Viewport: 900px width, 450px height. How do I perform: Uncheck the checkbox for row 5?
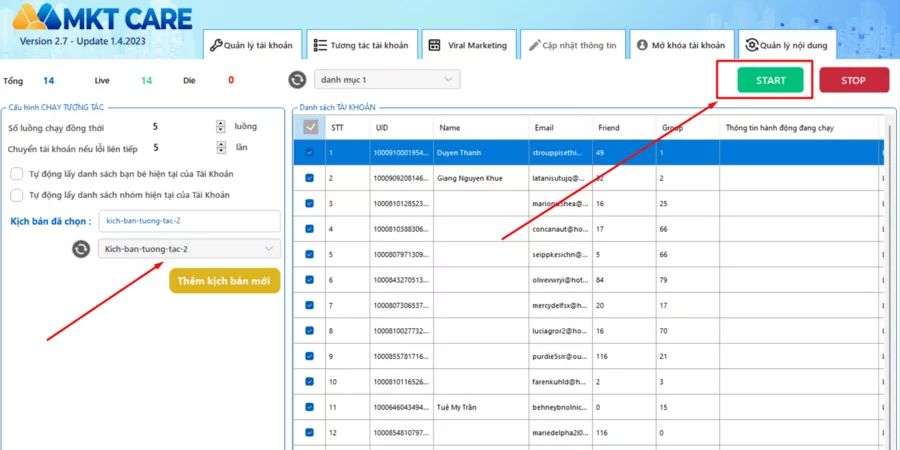[x=310, y=254]
